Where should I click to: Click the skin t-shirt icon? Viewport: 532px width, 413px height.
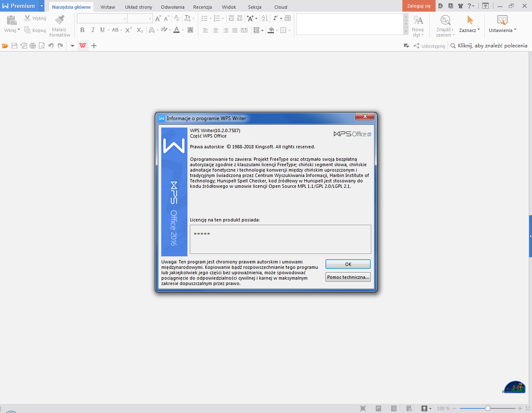(x=460, y=6)
